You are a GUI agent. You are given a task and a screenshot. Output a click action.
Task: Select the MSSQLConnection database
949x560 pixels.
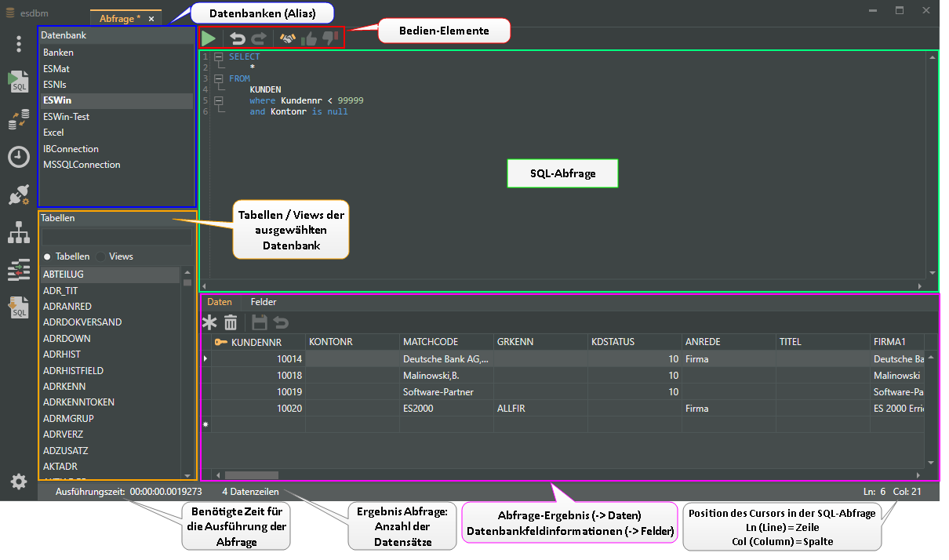116,165
